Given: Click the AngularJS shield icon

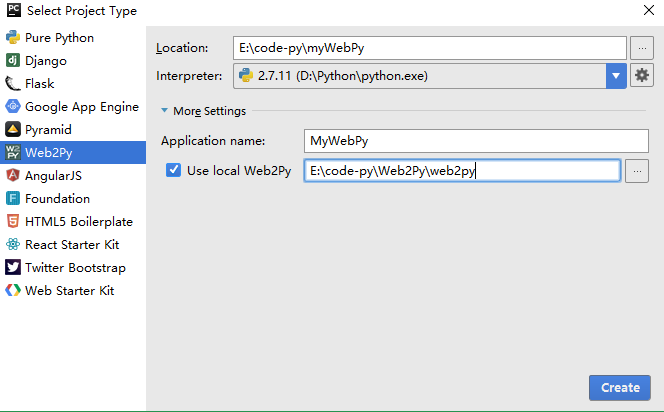Looking at the screenshot, I should (x=13, y=175).
